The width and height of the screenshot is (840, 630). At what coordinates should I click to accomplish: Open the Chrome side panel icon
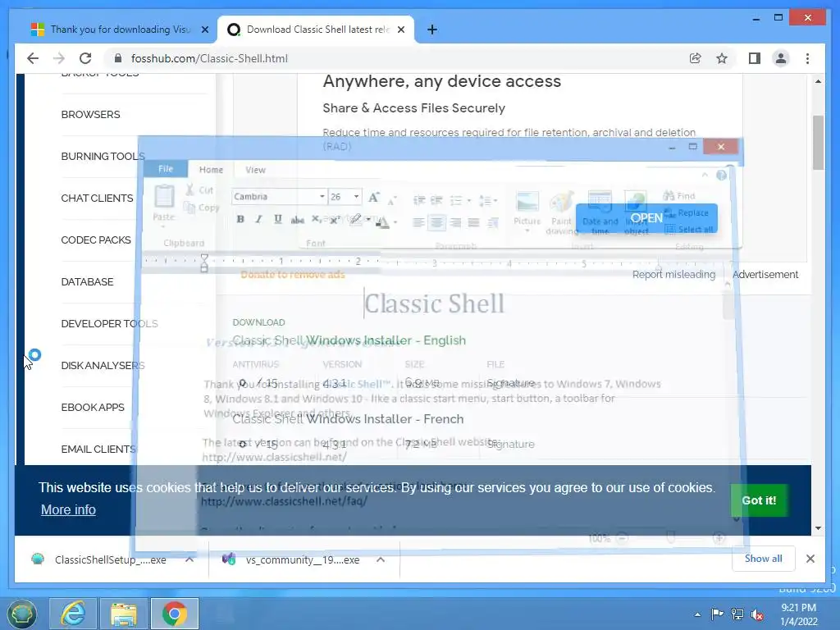(755, 58)
